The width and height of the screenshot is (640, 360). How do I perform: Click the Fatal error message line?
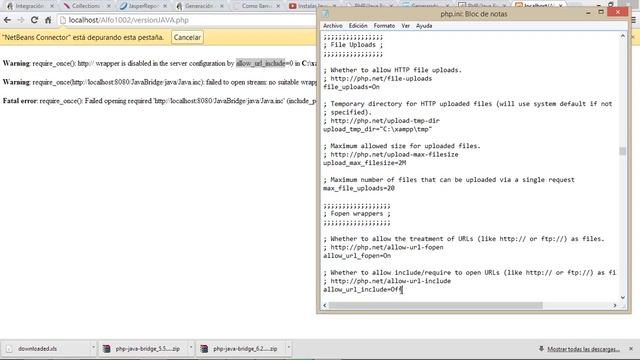coord(160,101)
